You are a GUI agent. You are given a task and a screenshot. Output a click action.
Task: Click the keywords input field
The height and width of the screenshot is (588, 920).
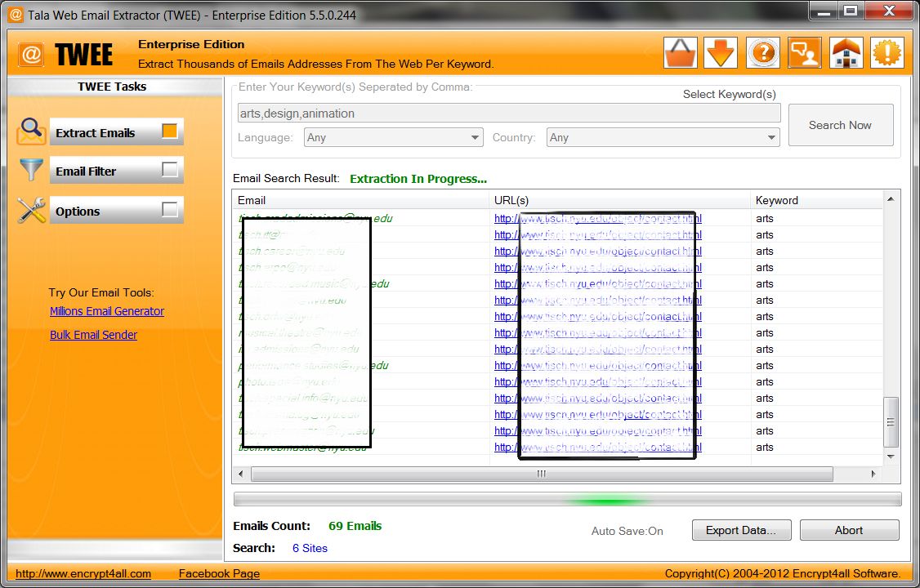[509, 114]
